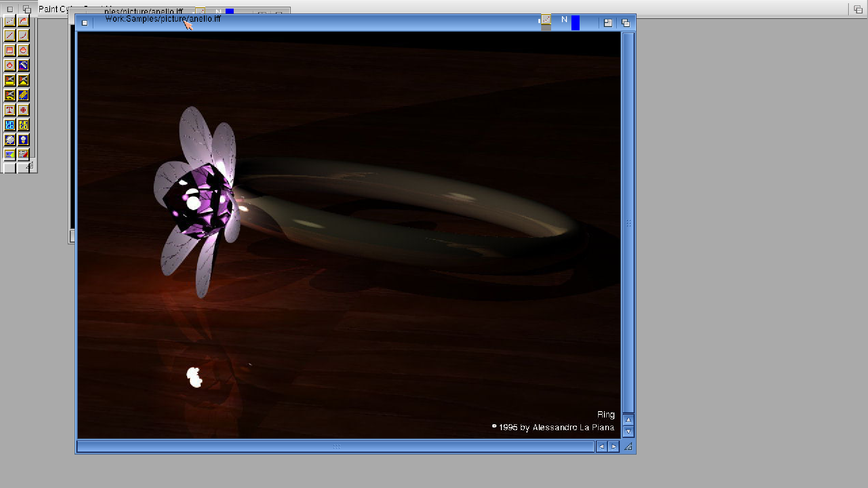
Task: Click the N mode indicator in titlebar
Action: (564, 19)
